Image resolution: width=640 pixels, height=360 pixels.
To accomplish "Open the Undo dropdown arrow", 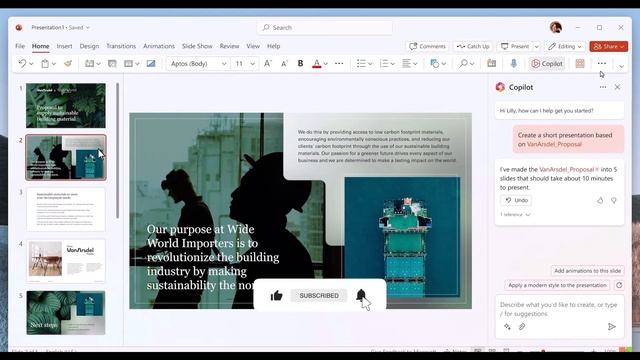I will click(x=31, y=64).
